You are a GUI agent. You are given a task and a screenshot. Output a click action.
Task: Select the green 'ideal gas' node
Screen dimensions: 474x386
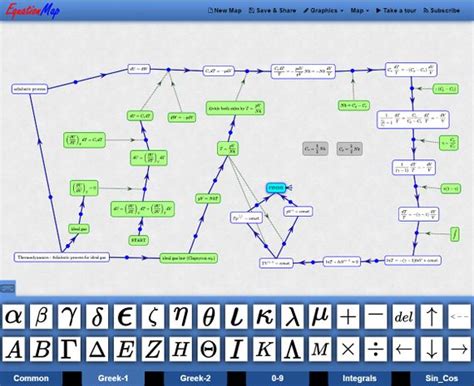[79, 229]
